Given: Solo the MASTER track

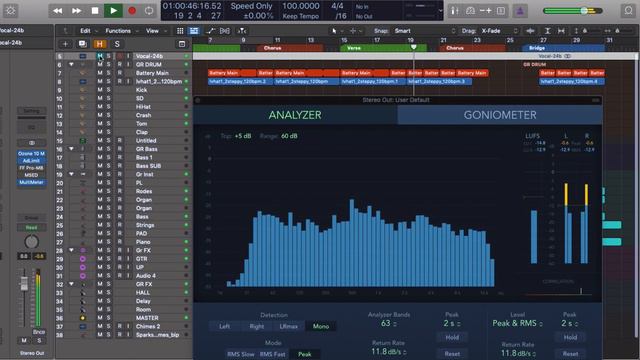Looking at the screenshot, I should pyautogui.click(x=109, y=318).
